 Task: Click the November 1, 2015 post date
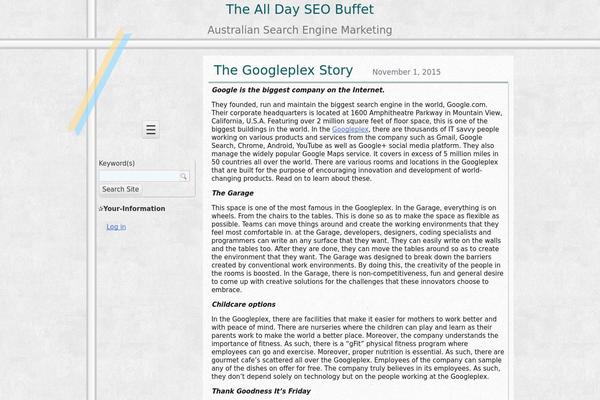pyautogui.click(x=406, y=72)
